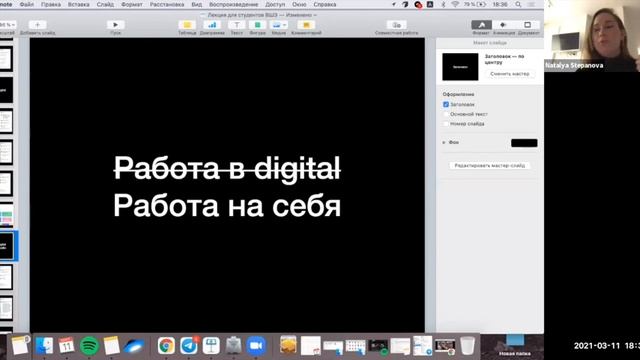The width and height of the screenshot is (640, 360).
Task: Open the Воспроизведение menu
Action: (x=233, y=4)
